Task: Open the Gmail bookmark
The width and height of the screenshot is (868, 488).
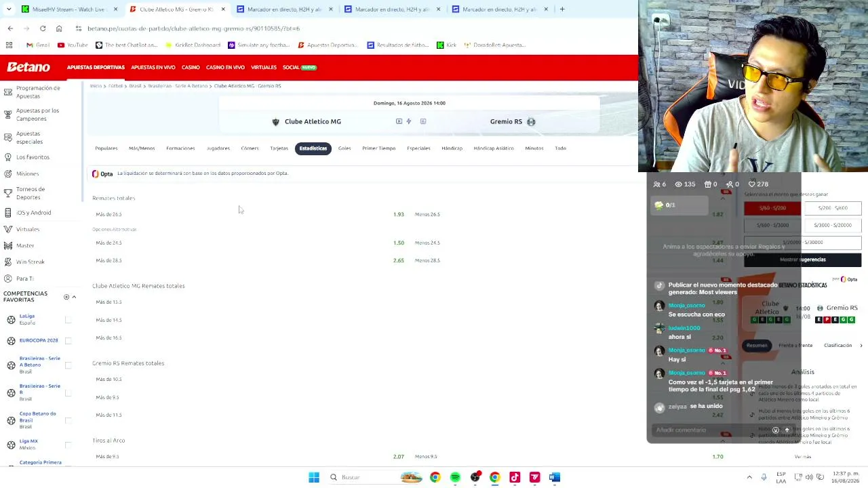Action: [x=38, y=45]
